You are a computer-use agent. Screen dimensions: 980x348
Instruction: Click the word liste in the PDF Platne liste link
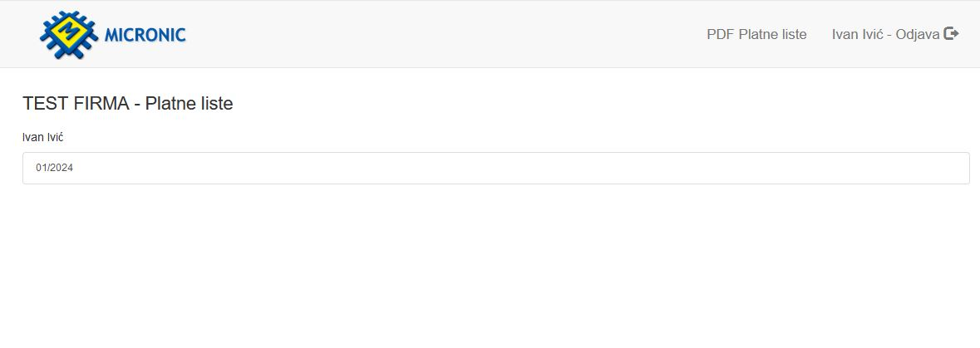(x=792, y=34)
